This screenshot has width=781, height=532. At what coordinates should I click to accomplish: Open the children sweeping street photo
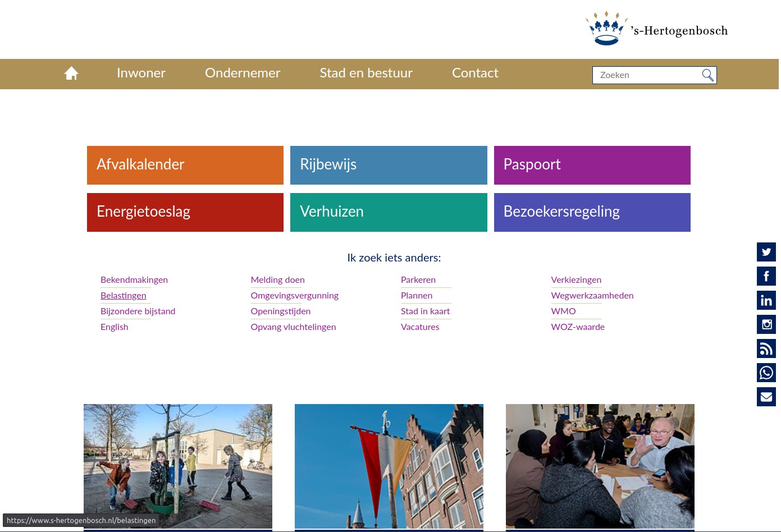(x=178, y=466)
